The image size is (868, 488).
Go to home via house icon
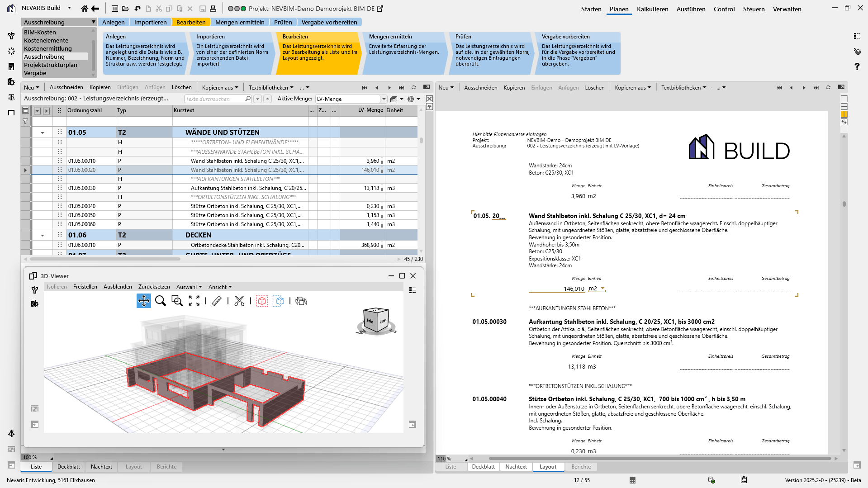(84, 9)
